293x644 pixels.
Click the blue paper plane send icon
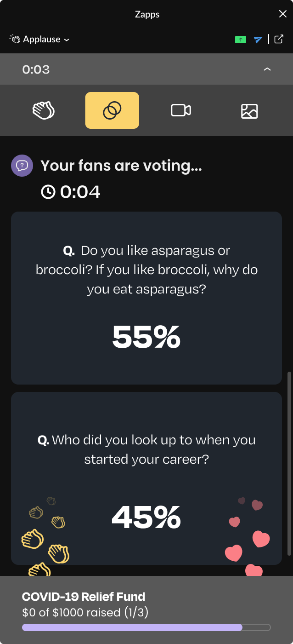258,40
